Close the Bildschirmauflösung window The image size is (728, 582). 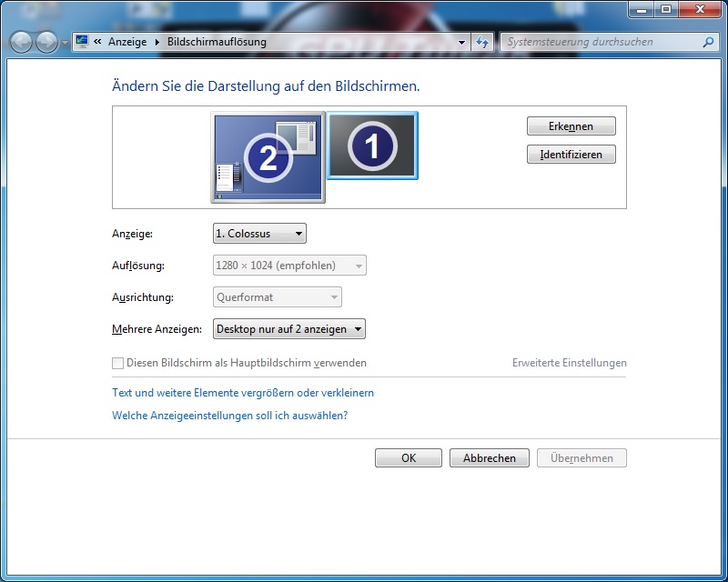(x=700, y=9)
